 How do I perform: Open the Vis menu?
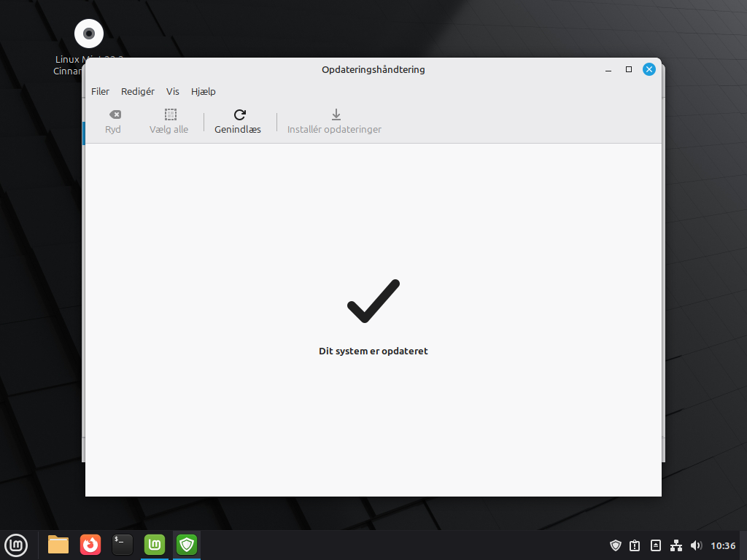pos(172,91)
